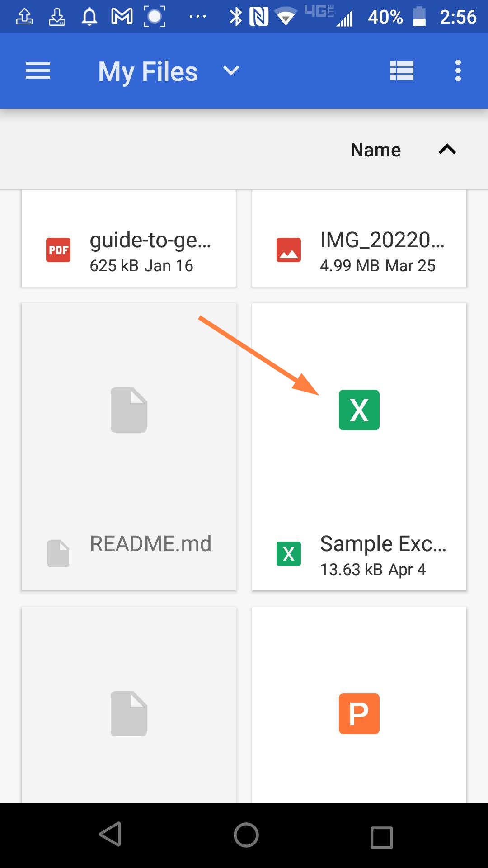This screenshot has width=488, height=868.
Task: Tap the orange PowerPoint file thumbnail
Action: (359, 714)
